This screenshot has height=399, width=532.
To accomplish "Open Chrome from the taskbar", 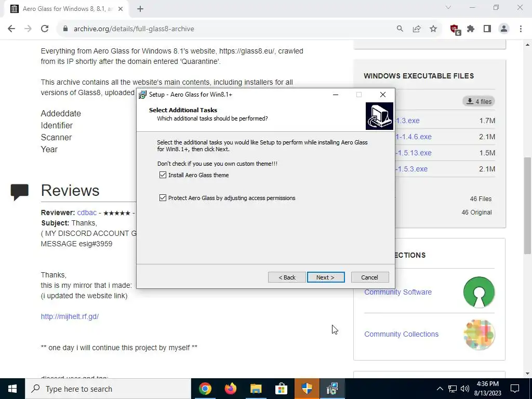I will (x=205, y=389).
